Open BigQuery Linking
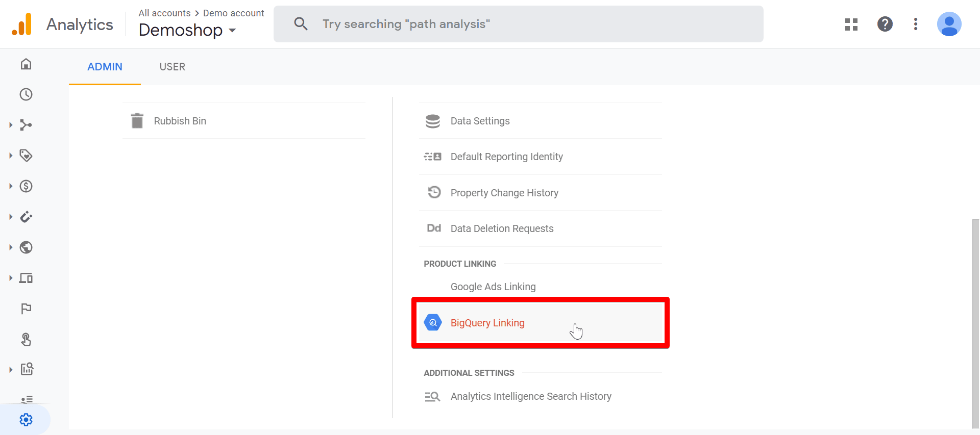 tap(487, 323)
